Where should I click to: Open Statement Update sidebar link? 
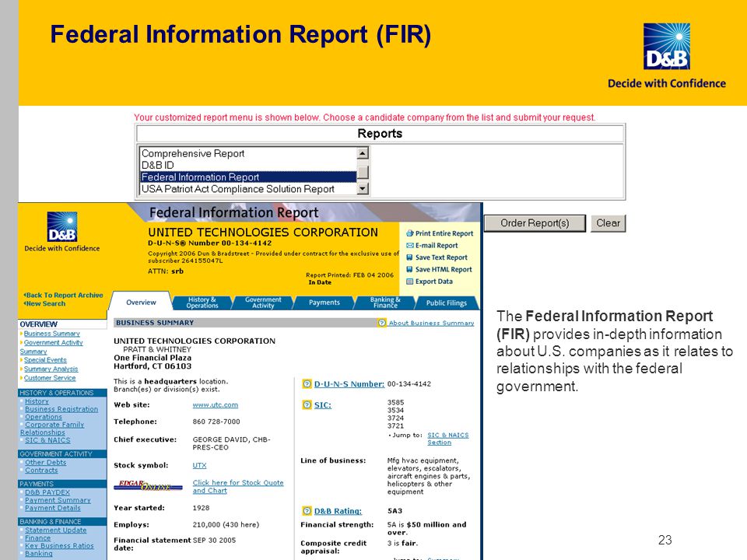point(56,530)
